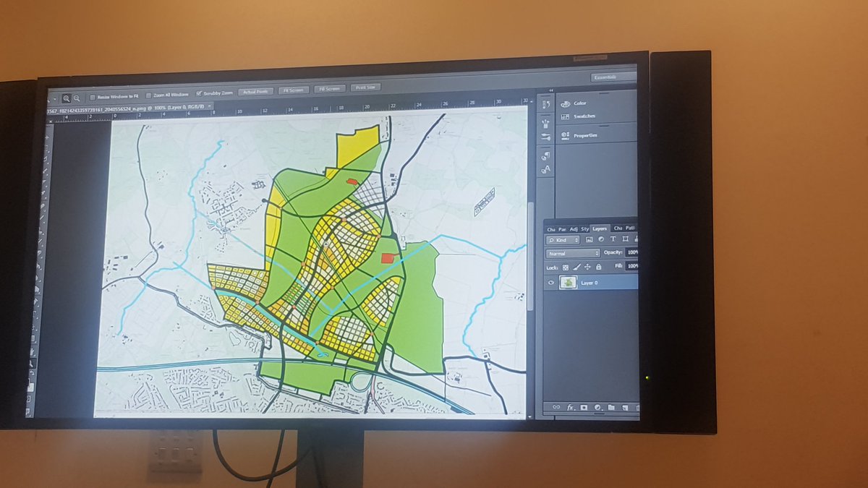Select the Layers tab
868x488 pixels.
tap(600, 228)
